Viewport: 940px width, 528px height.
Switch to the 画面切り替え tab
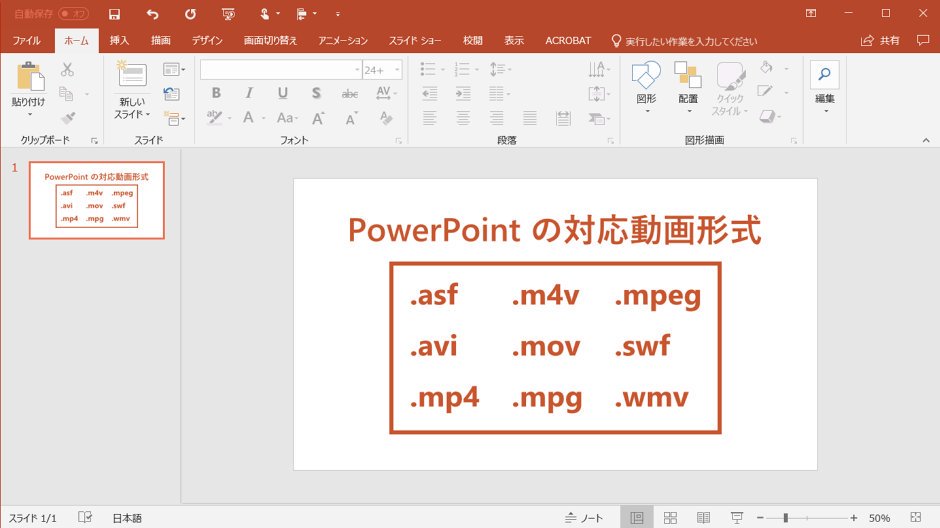tap(270, 40)
